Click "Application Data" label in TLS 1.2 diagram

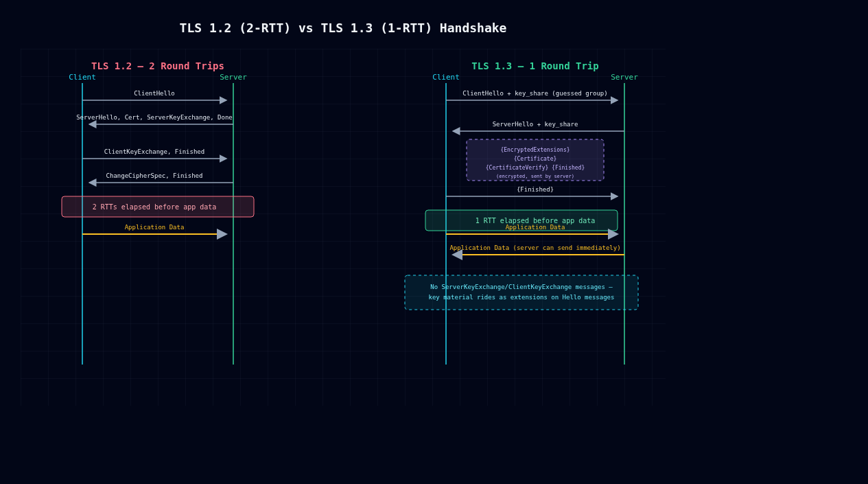point(154,227)
